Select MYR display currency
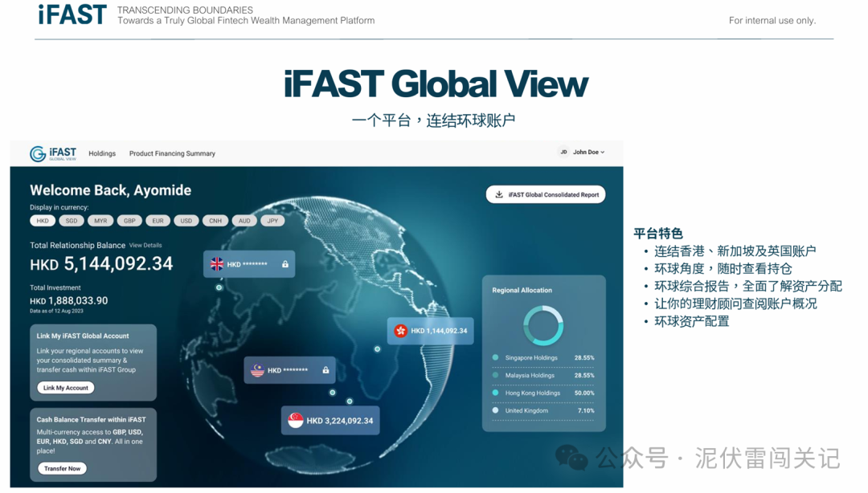Viewport: 868px width, 493px height. (100, 221)
